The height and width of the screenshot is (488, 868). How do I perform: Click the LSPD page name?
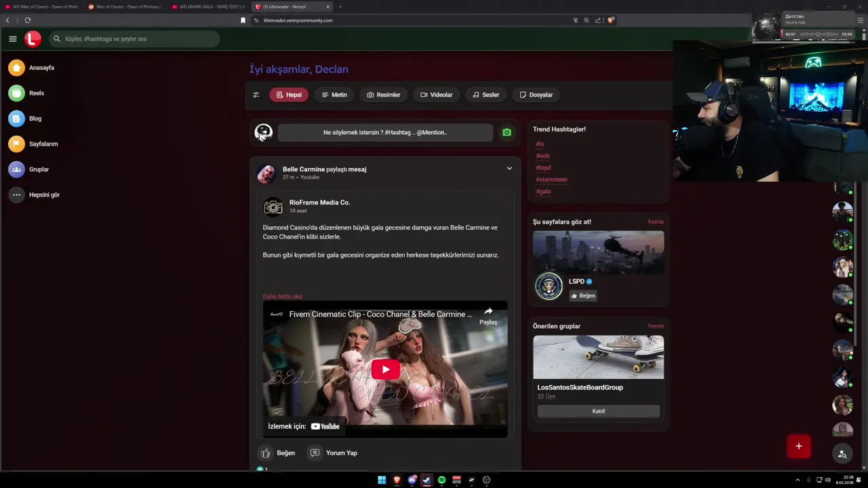point(576,281)
